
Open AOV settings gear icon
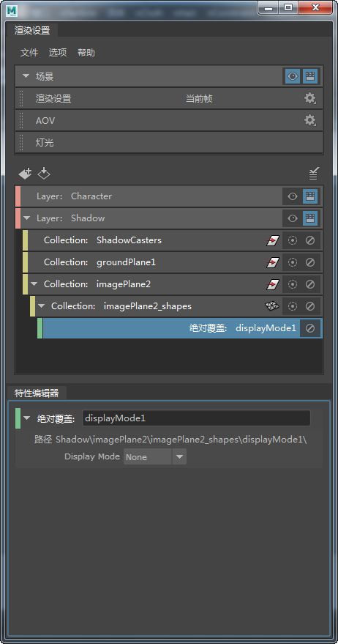309,120
